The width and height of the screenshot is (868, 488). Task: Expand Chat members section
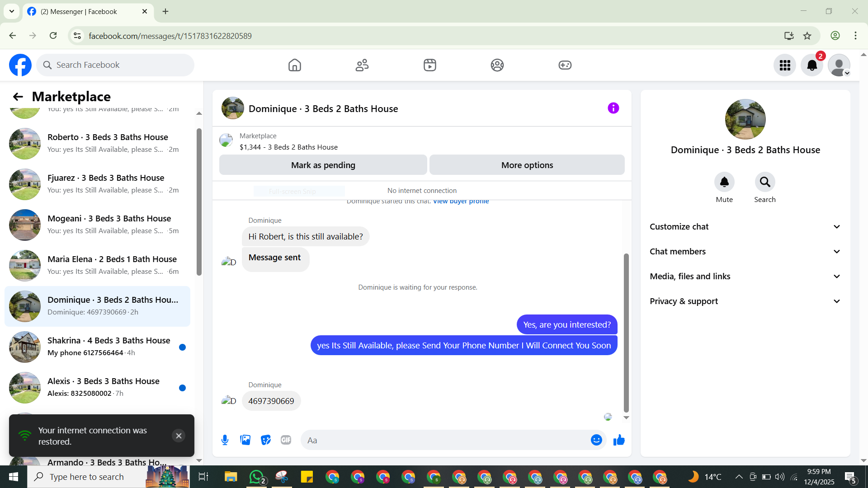[x=745, y=252]
